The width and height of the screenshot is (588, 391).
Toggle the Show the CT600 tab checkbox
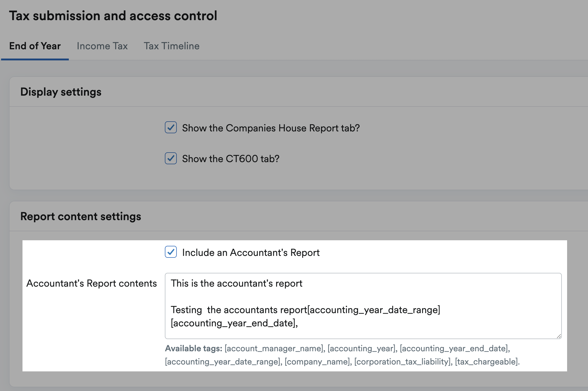(x=171, y=158)
